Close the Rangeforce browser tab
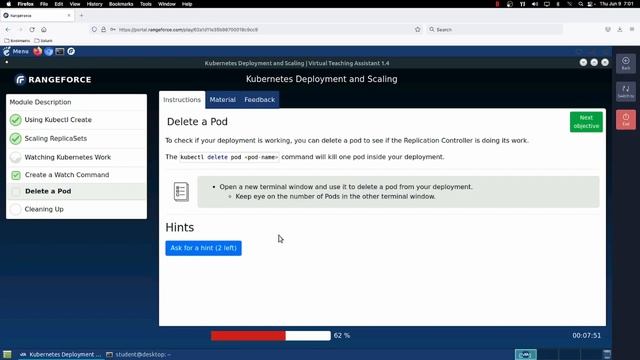 pyautogui.click(x=69, y=16)
